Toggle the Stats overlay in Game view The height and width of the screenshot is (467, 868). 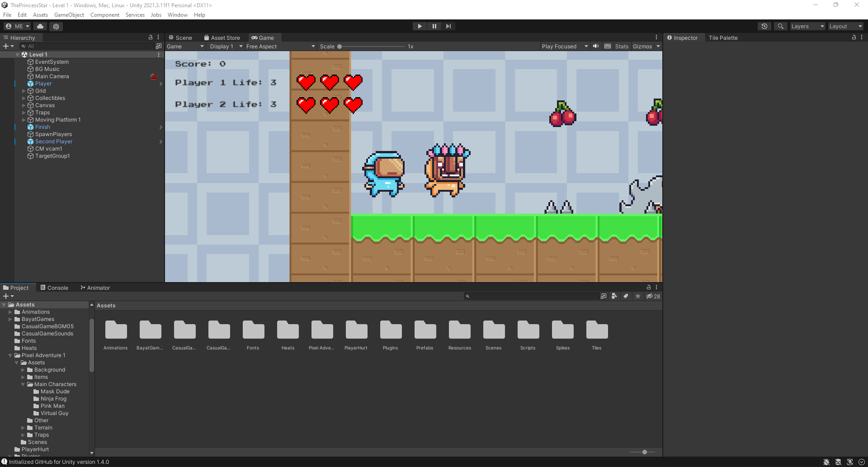[x=622, y=46]
